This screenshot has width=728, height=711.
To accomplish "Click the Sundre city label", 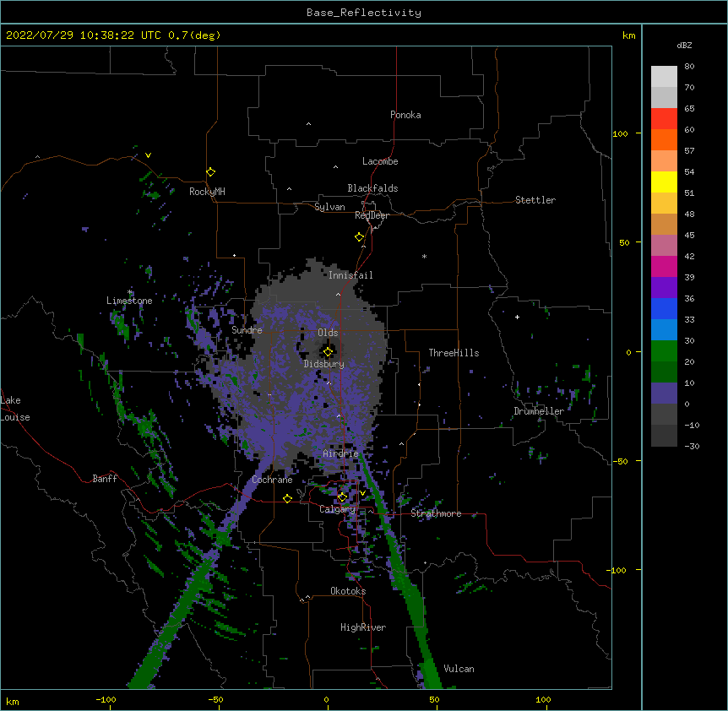I will click(247, 330).
